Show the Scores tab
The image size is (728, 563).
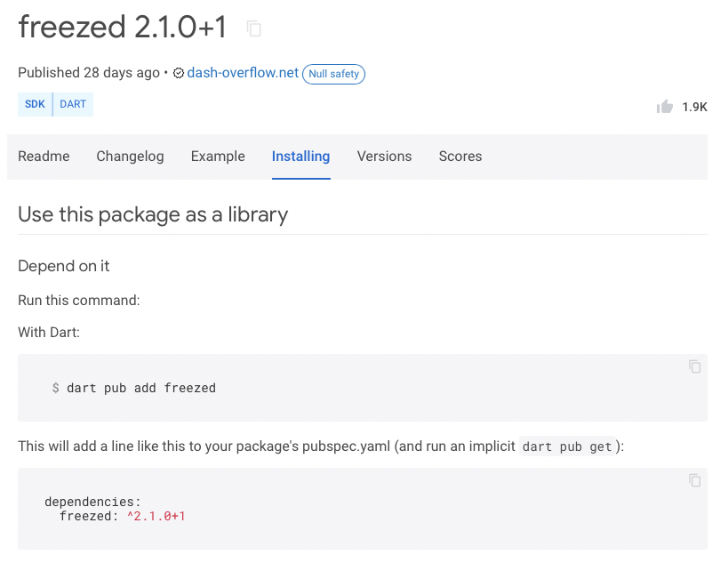click(460, 156)
